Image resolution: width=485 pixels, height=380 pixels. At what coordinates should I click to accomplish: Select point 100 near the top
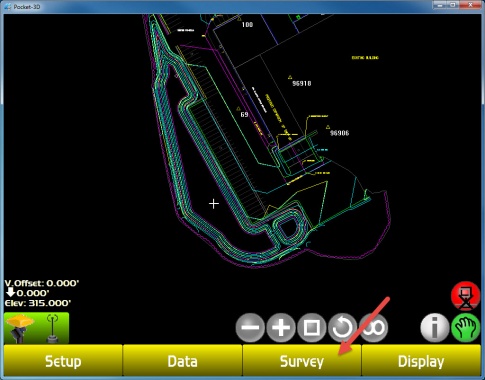click(247, 25)
